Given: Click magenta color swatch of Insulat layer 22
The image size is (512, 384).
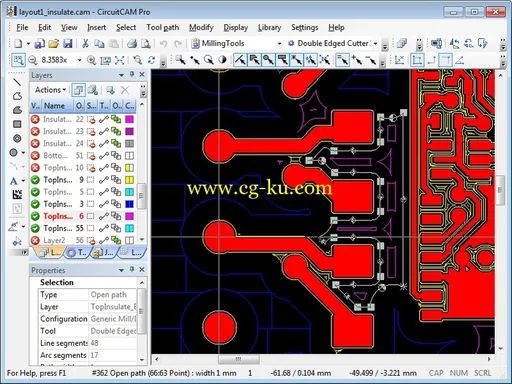Looking at the screenshot, I should pos(129,119).
